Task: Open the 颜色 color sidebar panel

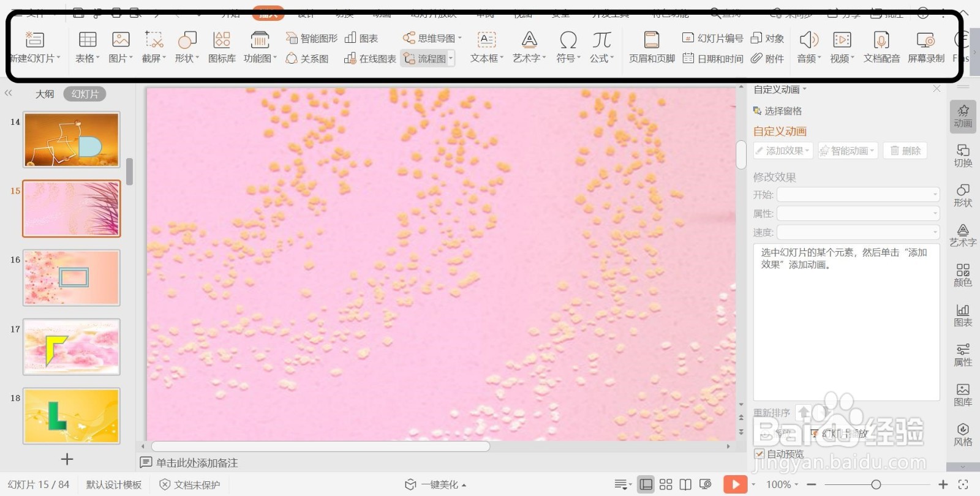Action: point(963,275)
